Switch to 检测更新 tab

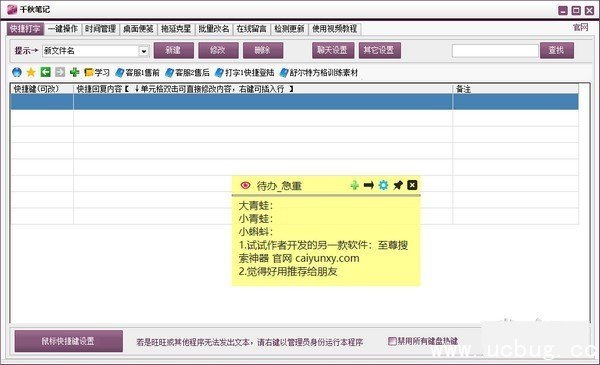[289, 29]
